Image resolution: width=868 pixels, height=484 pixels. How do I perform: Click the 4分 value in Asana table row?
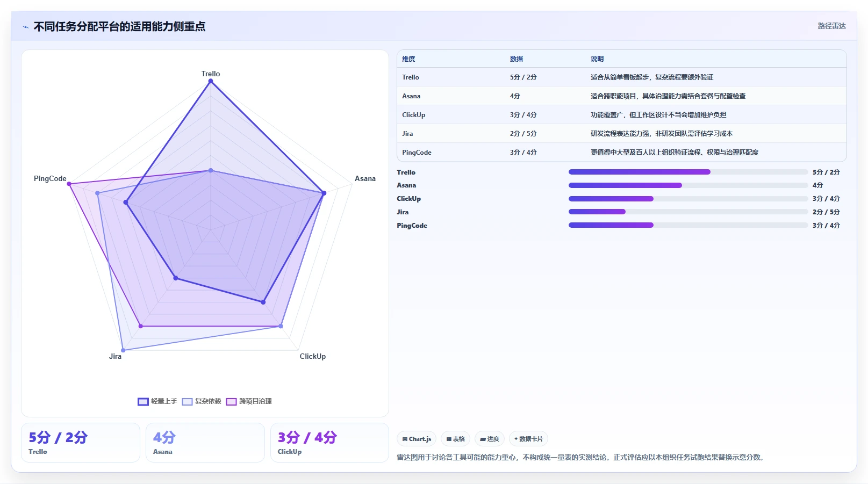coord(515,96)
